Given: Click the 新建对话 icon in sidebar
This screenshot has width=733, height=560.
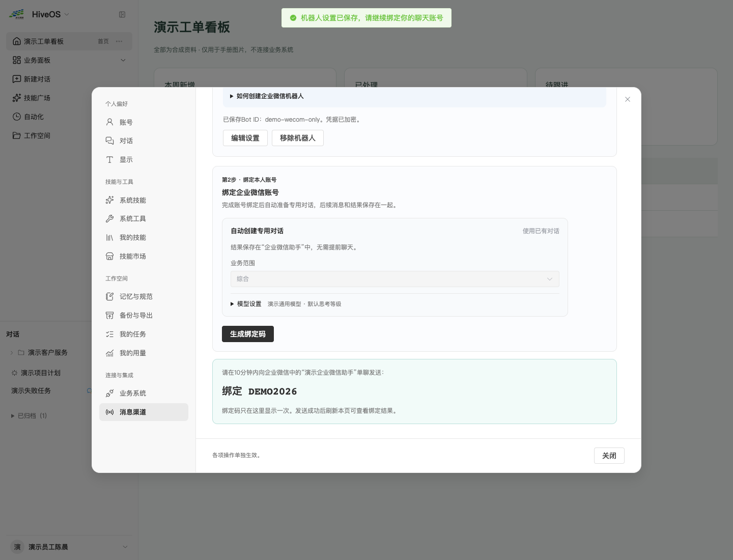Looking at the screenshot, I should click(17, 79).
